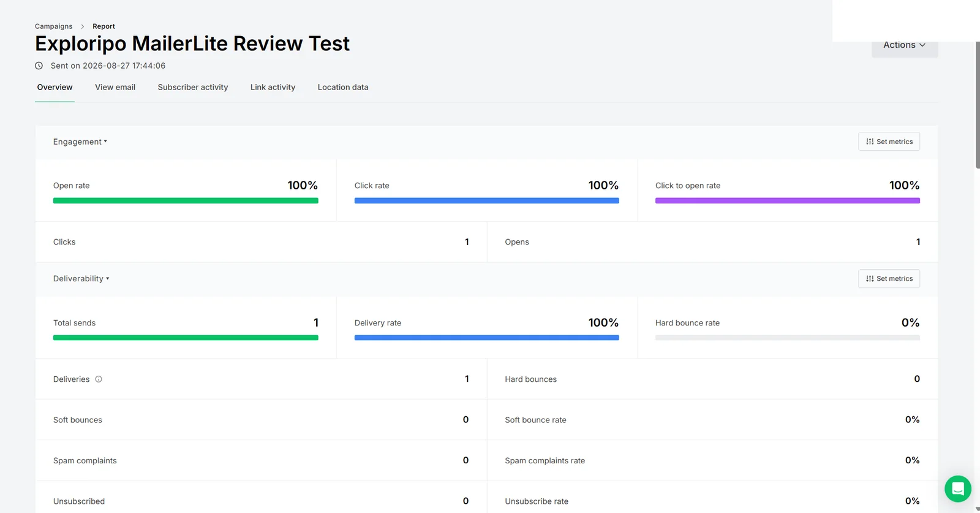Viewport: 980px width, 513px height.
Task: Navigate back via the Campaigns breadcrumb
Action: 53,26
